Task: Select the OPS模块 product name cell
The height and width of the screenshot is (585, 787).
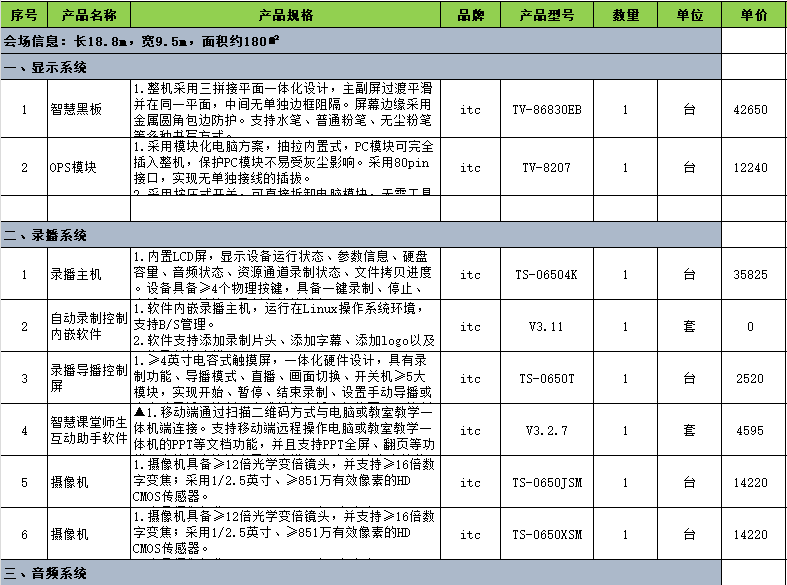Action: tap(89, 167)
